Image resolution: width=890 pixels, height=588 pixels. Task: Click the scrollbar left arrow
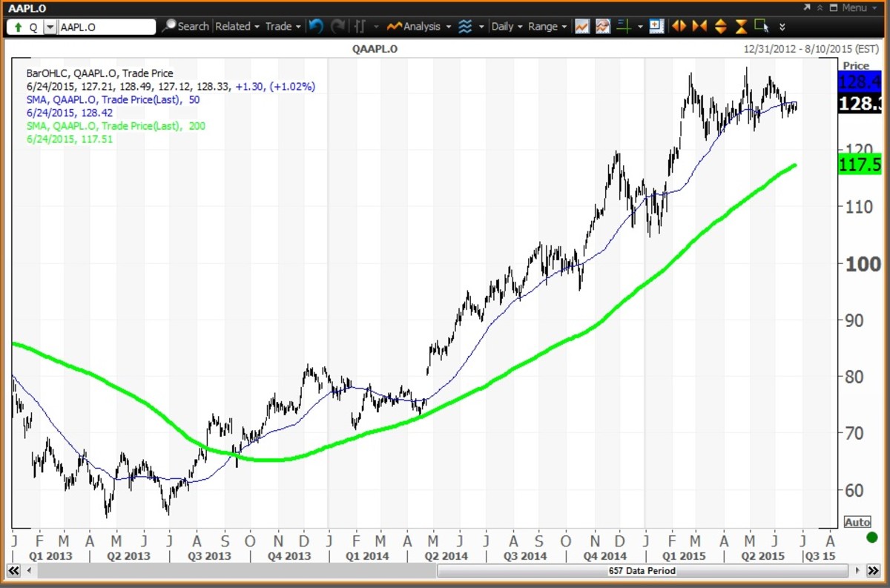[30, 571]
